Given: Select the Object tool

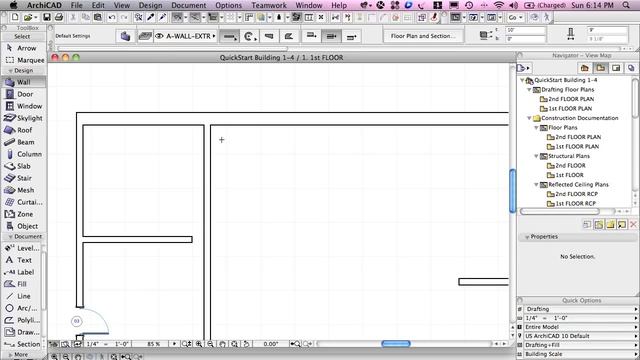Looking at the screenshot, I should (23, 226).
